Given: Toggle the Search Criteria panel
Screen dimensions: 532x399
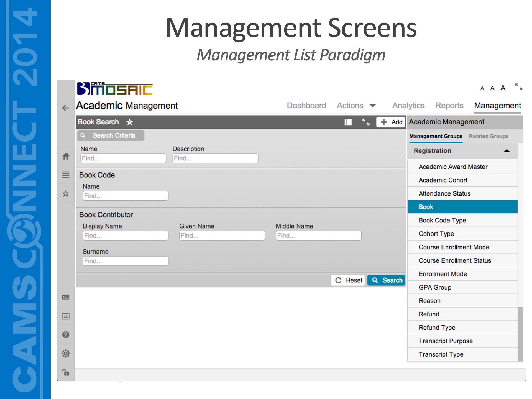Looking at the screenshot, I should click(x=111, y=135).
